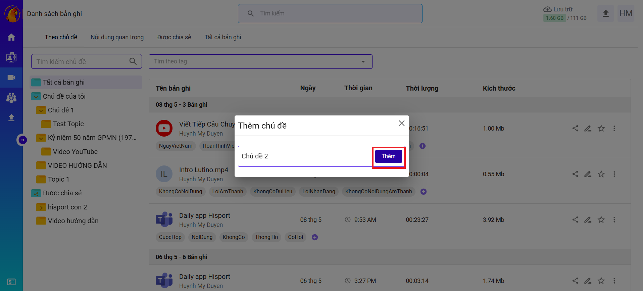This screenshot has height=295, width=644.
Task: Star the 06 thg 5 Daily app Hisport recording
Action: point(601,281)
